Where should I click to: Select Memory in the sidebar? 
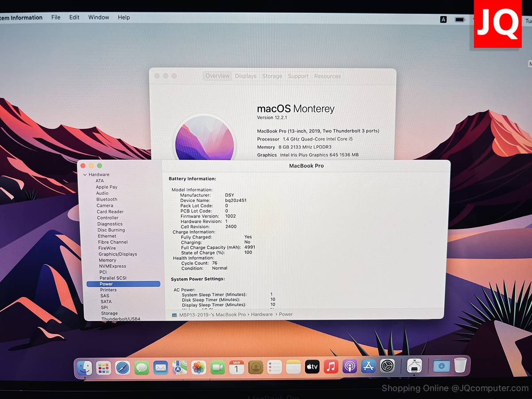[108, 260]
